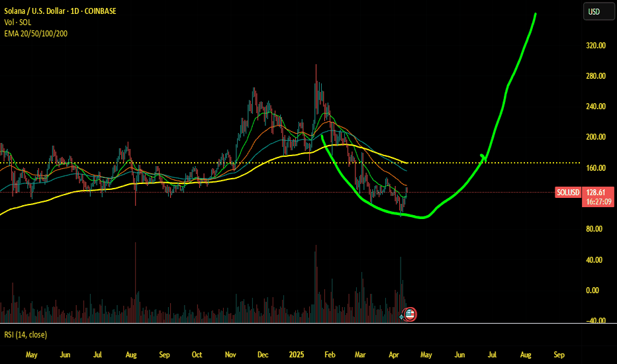Click the 320.00 price axis label
617x364 pixels.
[596, 46]
